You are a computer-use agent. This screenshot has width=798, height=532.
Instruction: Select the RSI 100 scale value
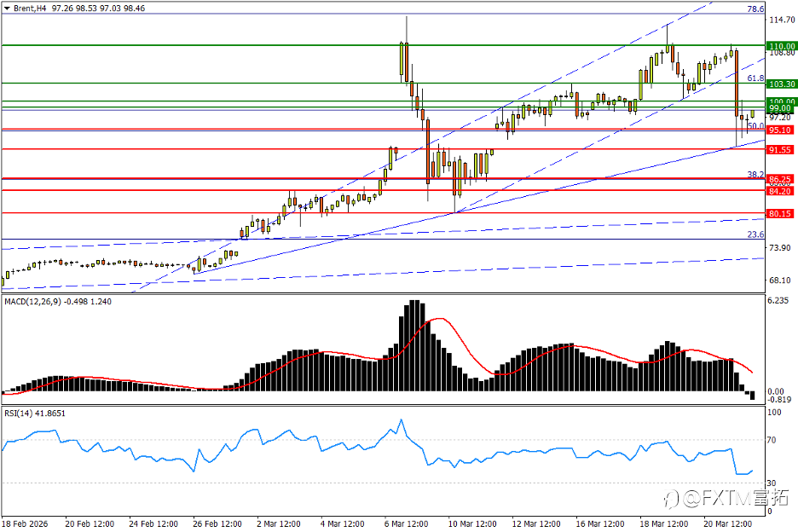point(773,412)
